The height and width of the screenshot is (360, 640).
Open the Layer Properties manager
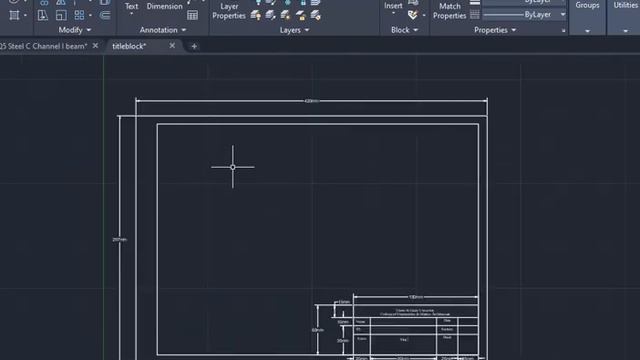pyautogui.click(x=229, y=11)
